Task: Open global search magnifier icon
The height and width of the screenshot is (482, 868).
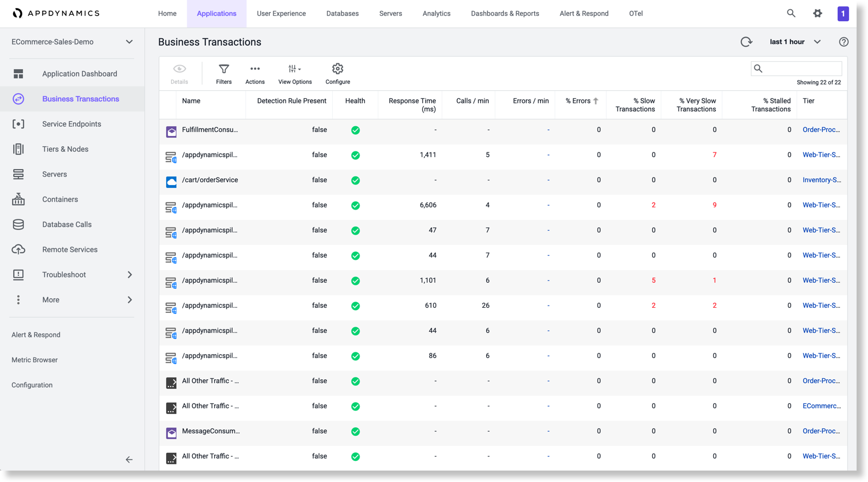Action: tap(791, 13)
